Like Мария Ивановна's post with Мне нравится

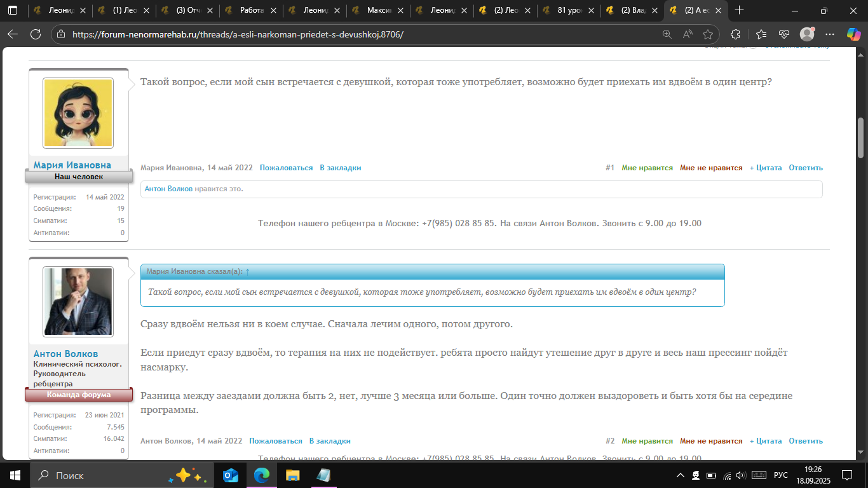tap(647, 168)
